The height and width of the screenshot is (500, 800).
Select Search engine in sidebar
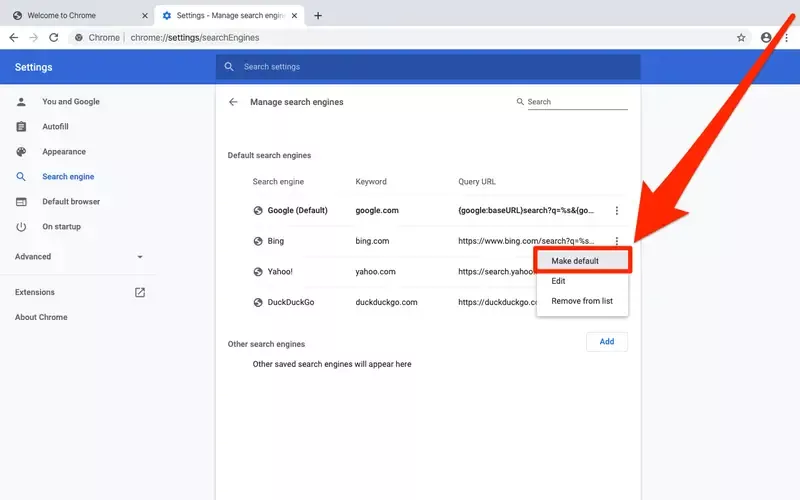68,177
